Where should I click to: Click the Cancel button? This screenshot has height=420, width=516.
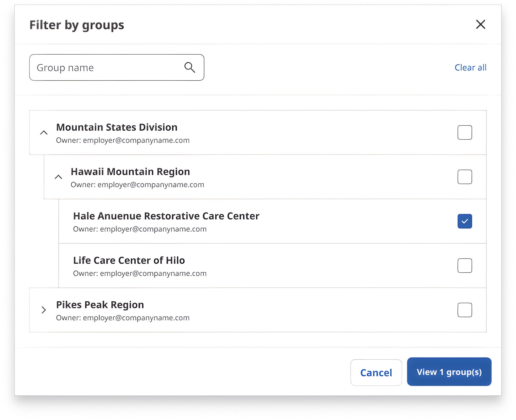(376, 373)
